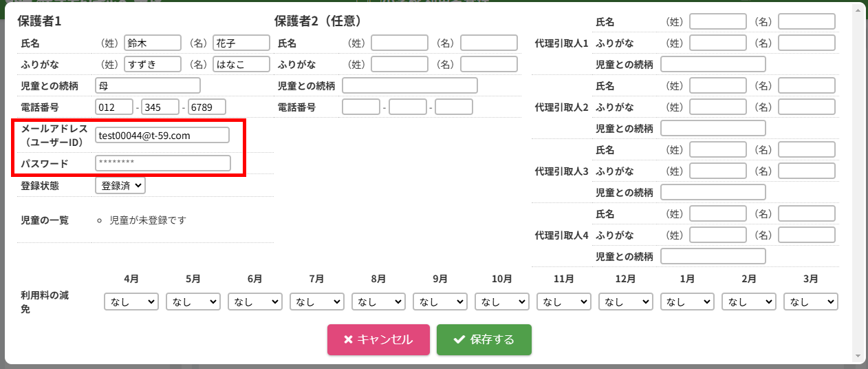Click the email address field test00044@t-59.com

(x=162, y=136)
